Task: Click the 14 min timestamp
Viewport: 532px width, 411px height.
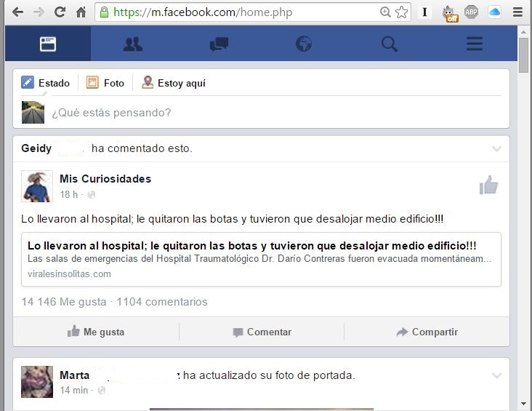Action: tap(73, 391)
